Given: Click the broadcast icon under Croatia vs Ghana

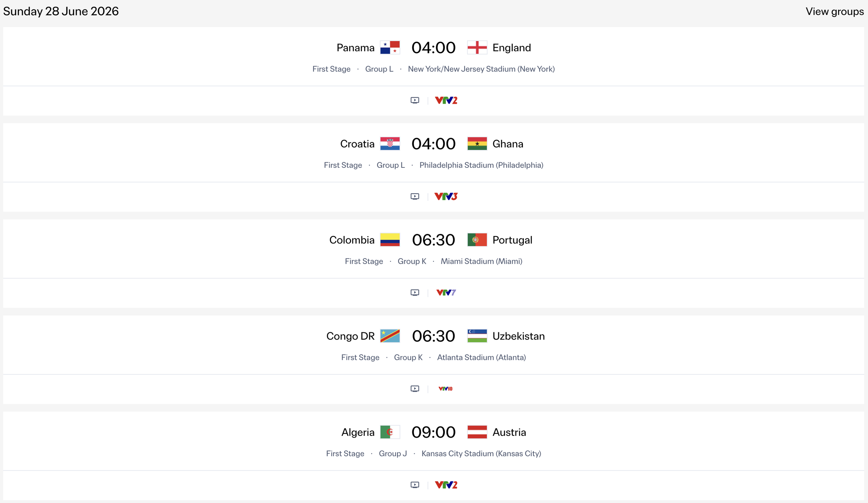Looking at the screenshot, I should point(415,196).
